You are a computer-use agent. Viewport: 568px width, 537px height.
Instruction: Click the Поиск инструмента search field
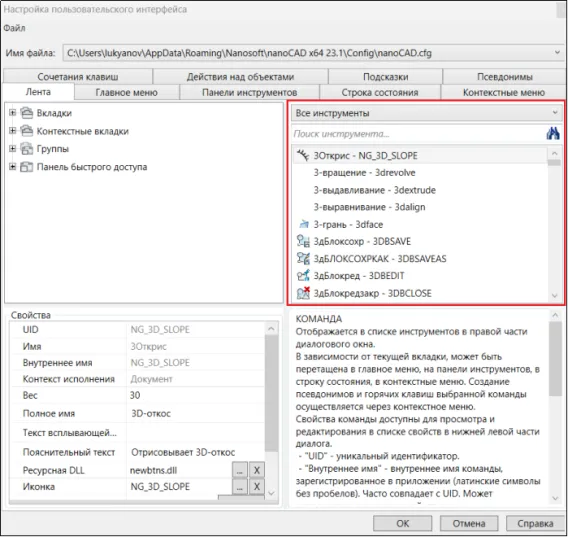(x=418, y=134)
